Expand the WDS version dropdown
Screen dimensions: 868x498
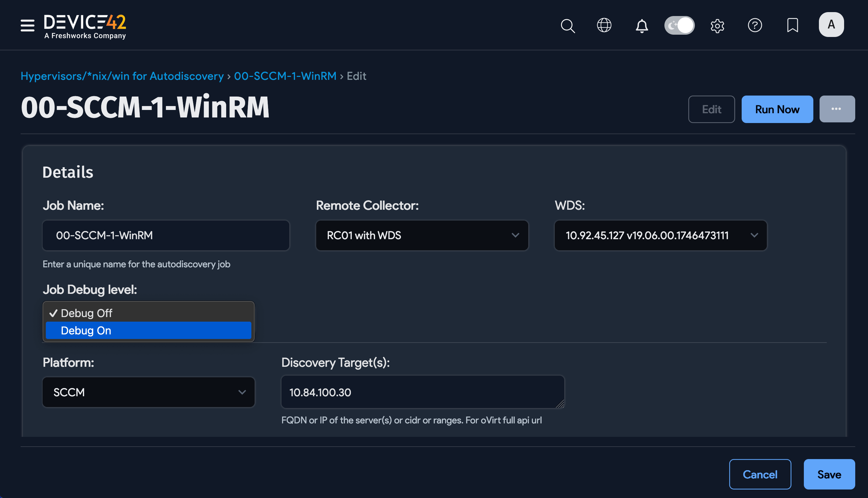(x=660, y=235)
